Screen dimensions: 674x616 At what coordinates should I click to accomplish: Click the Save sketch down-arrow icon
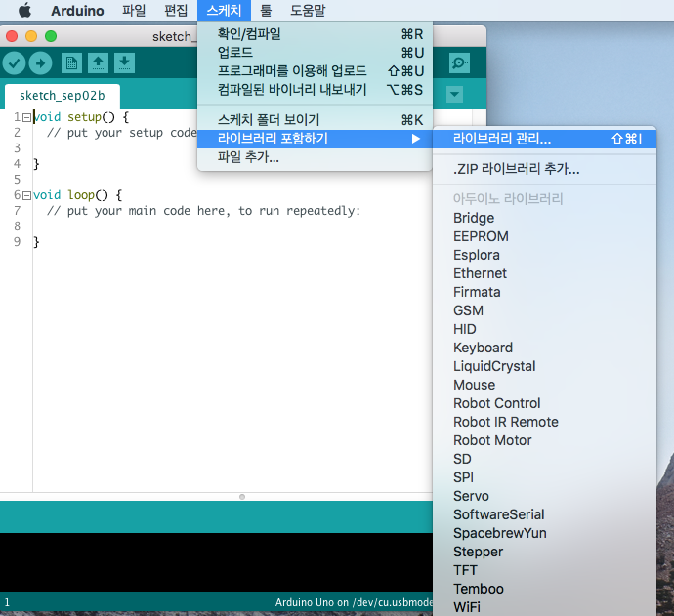pos(125,63)
